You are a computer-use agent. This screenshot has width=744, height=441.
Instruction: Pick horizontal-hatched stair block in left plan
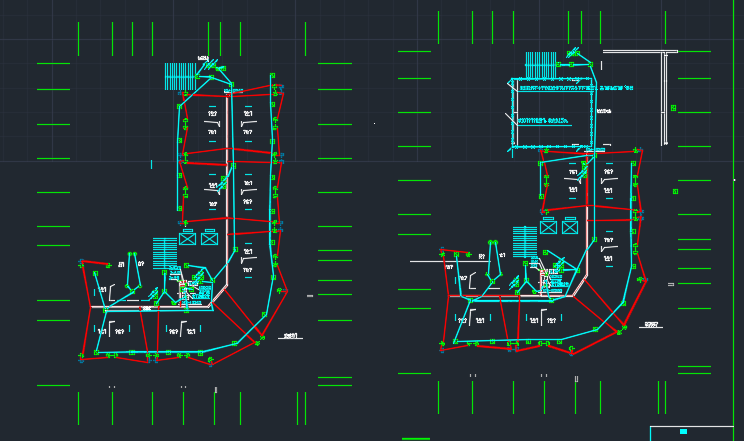[x=165, y=253]
